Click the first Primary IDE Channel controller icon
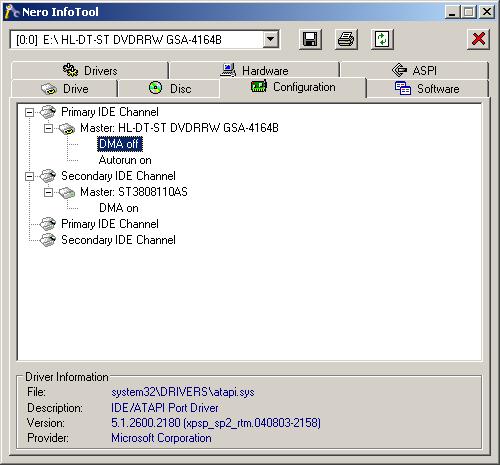This screenshot has width=500, height=465. [48, 112]
